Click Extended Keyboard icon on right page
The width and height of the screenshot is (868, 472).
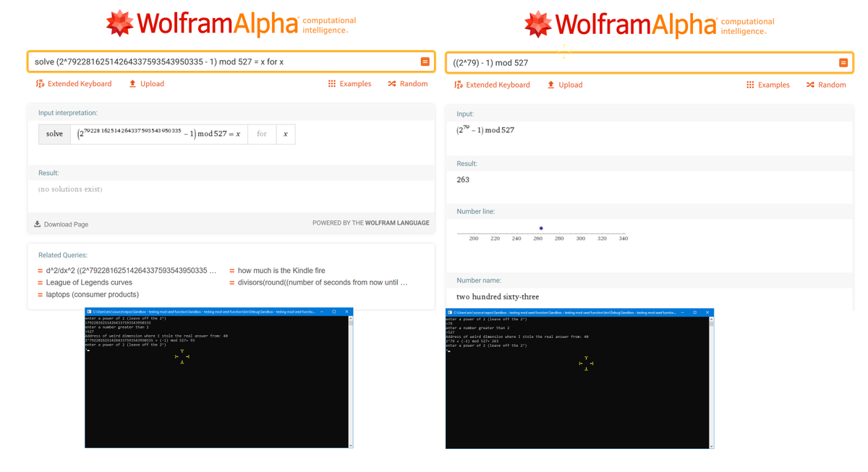pos(458,85)
